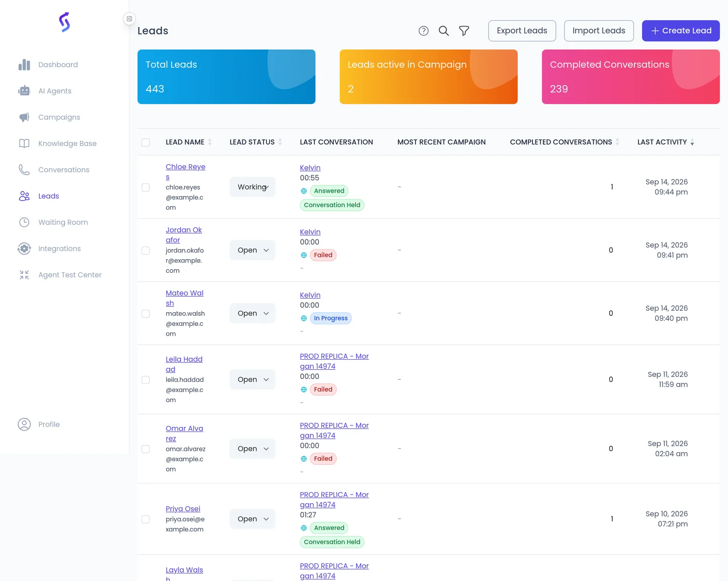Screen dimensions: 728x581
Task: Click the Integrations gear icon
Action: pos(24,249)
